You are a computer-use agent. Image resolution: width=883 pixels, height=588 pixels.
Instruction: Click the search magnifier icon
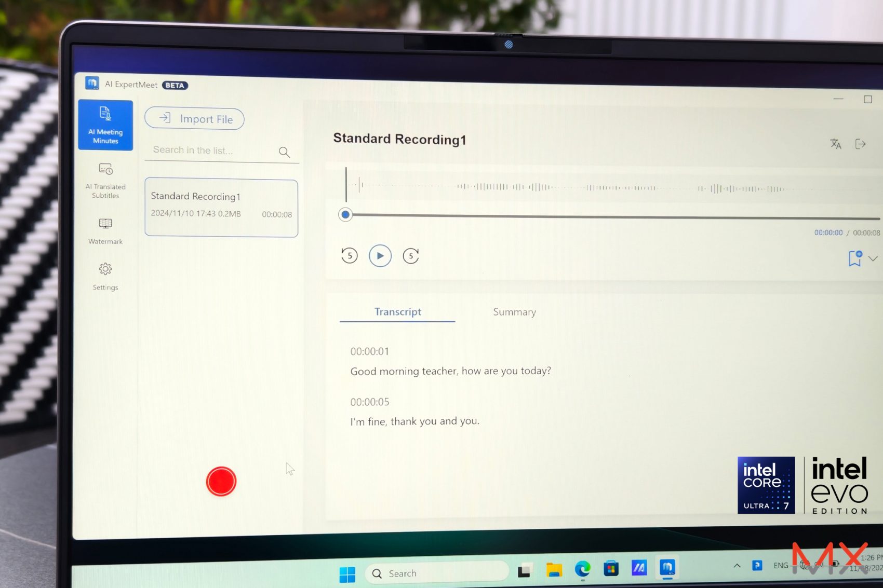284,152
